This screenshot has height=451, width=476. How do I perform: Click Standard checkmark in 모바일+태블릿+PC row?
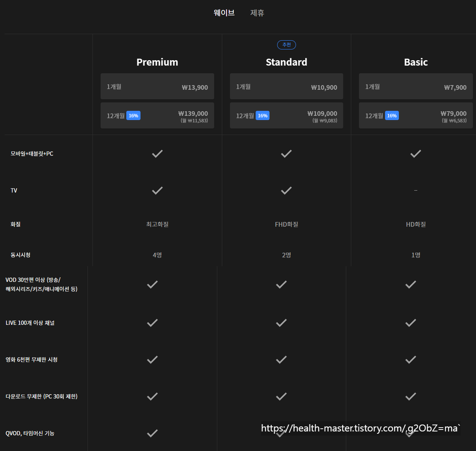coord(286,154)
